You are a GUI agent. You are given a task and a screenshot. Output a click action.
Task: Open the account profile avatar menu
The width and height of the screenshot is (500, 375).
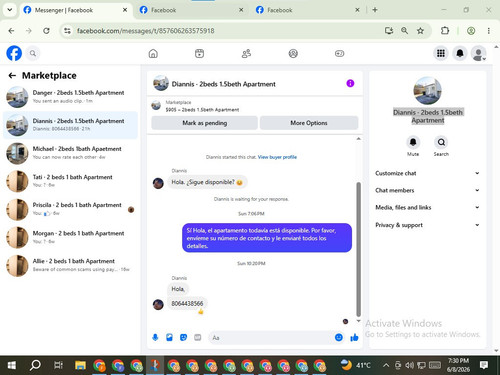[x=478, y=53]
